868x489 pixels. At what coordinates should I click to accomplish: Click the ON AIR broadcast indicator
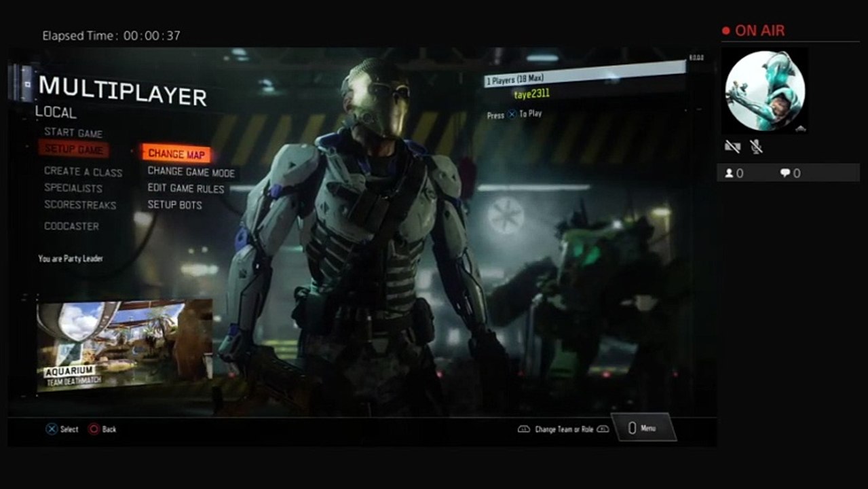753,31
